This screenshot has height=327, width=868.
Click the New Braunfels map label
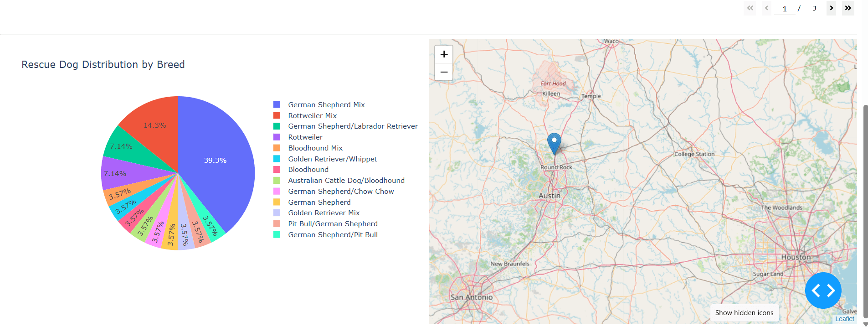tap(510, 264)
